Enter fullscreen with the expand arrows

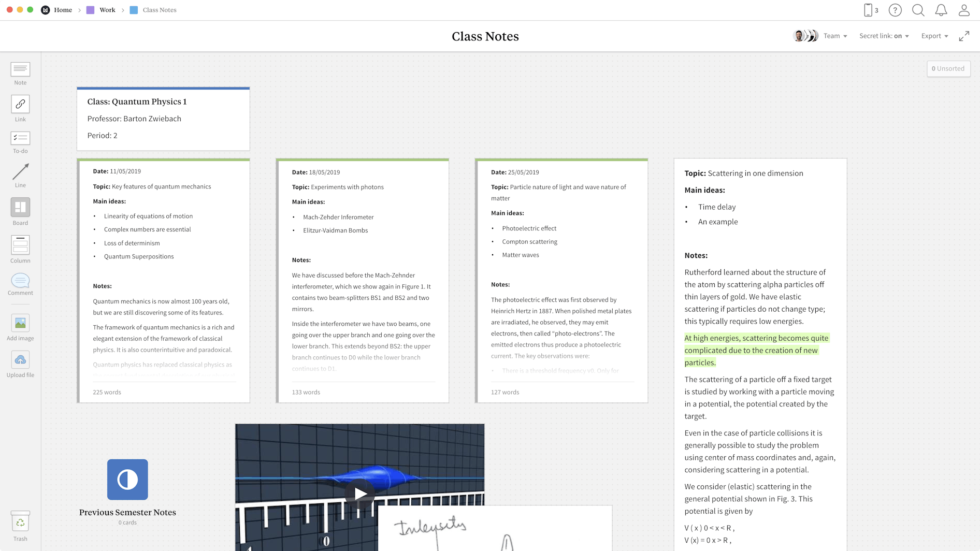[964, 36]
